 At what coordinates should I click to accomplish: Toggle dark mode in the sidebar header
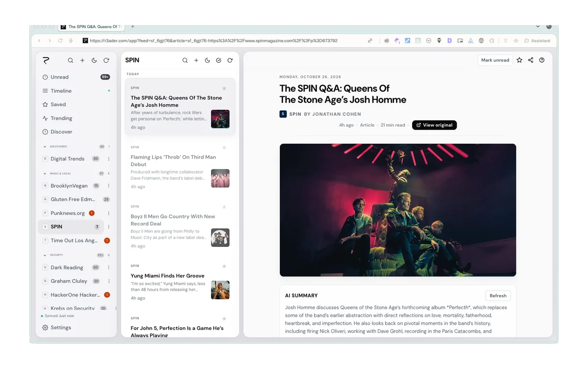(x=94, y=60)
